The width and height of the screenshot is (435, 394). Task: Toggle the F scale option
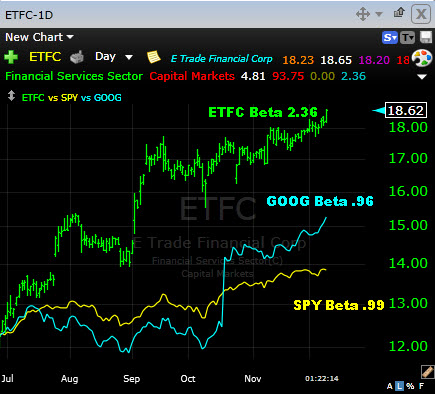coord(421,386)
